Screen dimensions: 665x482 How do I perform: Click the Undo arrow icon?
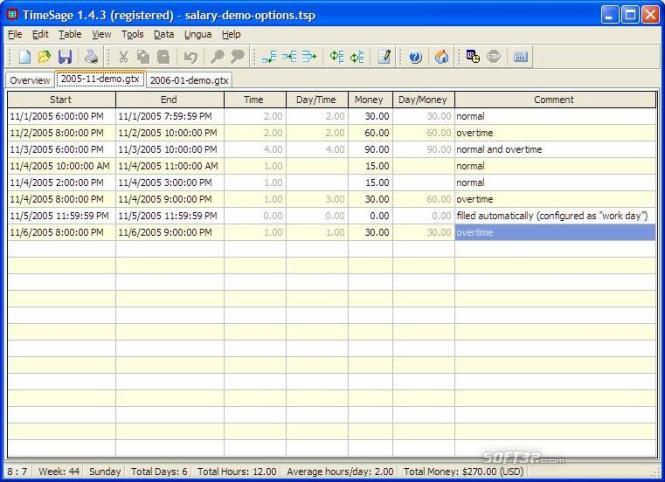(190, 58)
